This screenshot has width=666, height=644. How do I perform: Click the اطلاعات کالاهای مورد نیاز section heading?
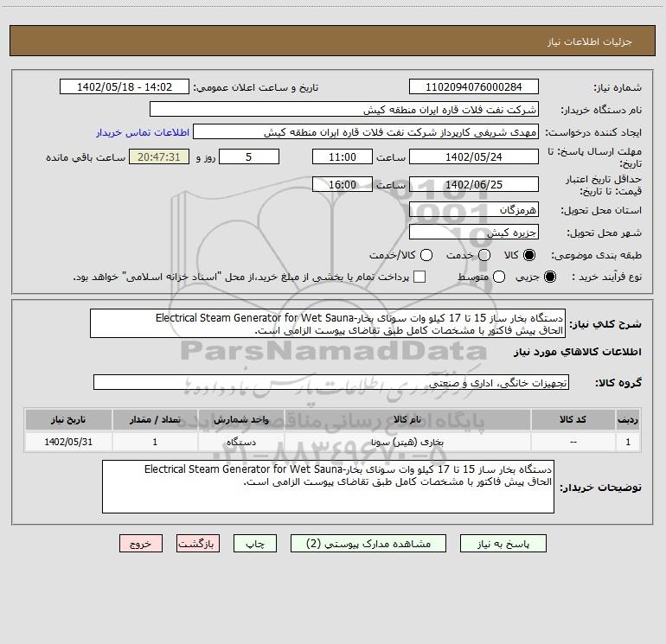click(x=578, y=352)
